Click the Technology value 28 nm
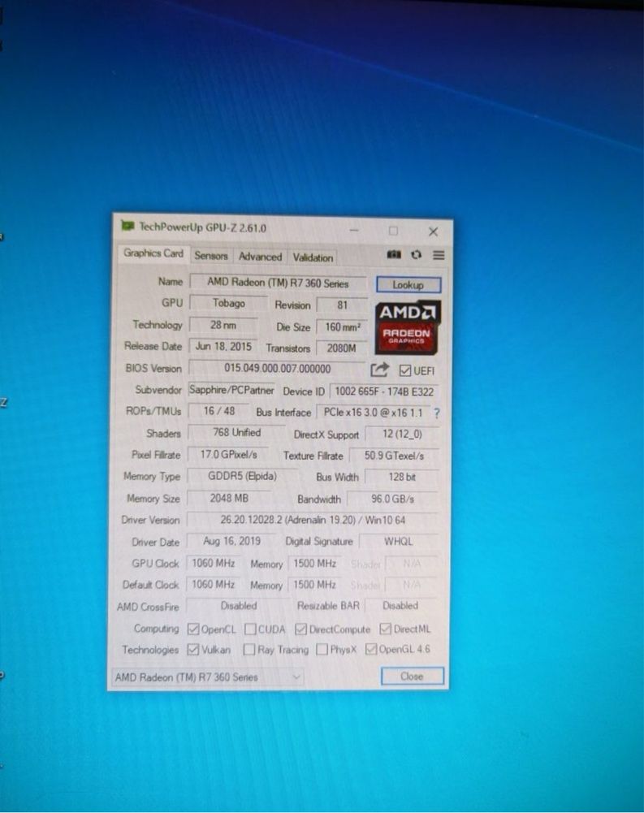The height and width of the screenshot is (813, 644). coord(223,325)
